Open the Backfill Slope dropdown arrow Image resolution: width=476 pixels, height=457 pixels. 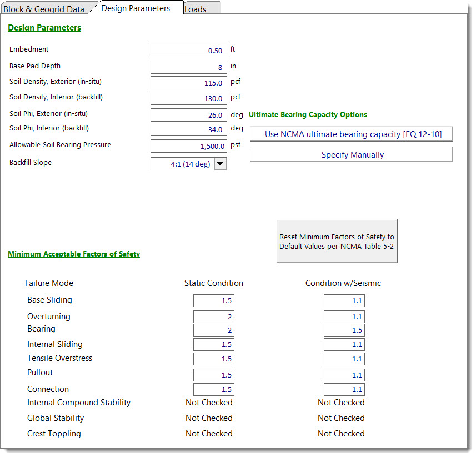click(x=221, y=164)
